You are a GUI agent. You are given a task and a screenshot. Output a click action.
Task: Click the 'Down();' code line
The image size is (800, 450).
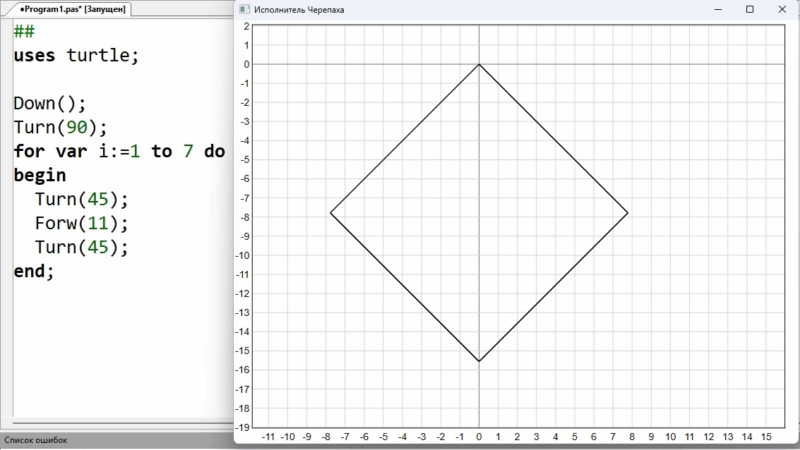tap(50, 104)
